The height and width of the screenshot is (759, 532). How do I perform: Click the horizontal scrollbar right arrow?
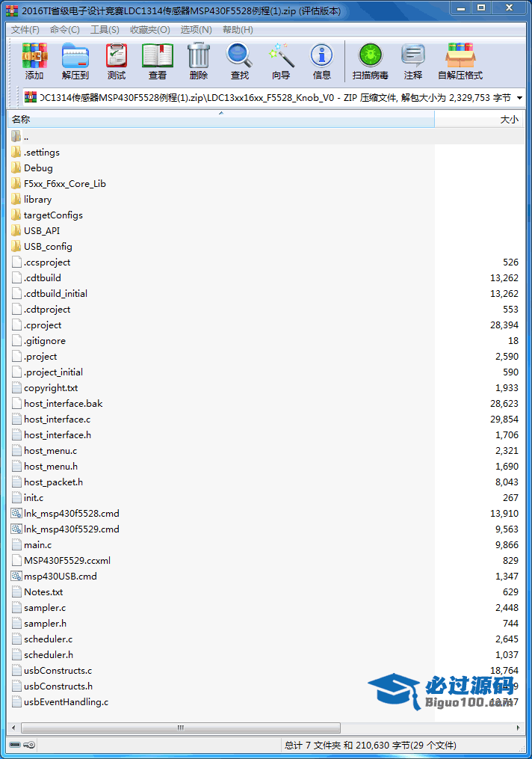tap(519, 728)
